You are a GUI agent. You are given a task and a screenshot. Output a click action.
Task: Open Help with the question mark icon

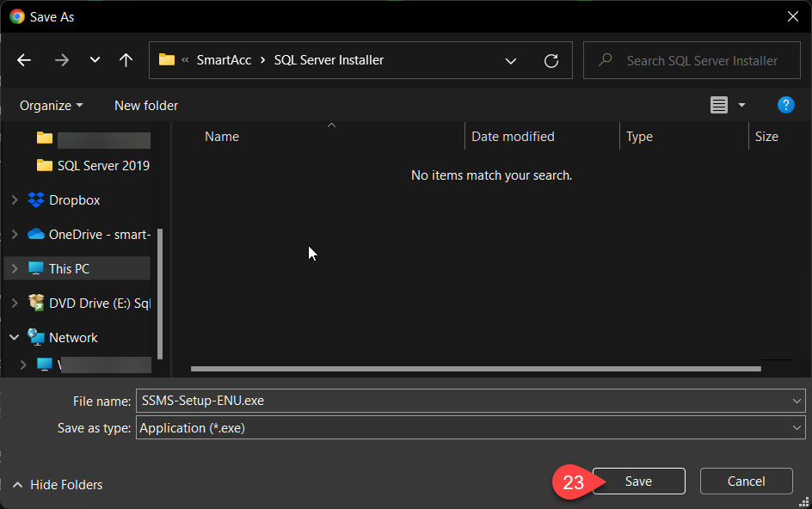click(785, 105)
